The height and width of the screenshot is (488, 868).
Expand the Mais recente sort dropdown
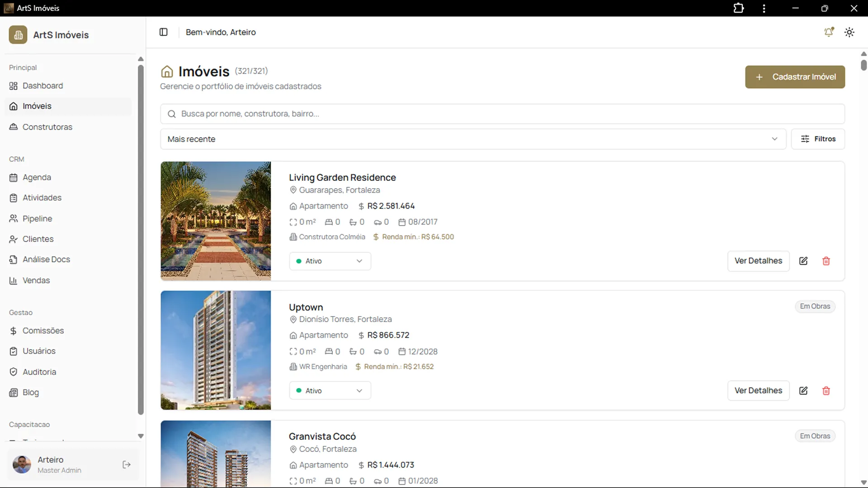(473, 139)
